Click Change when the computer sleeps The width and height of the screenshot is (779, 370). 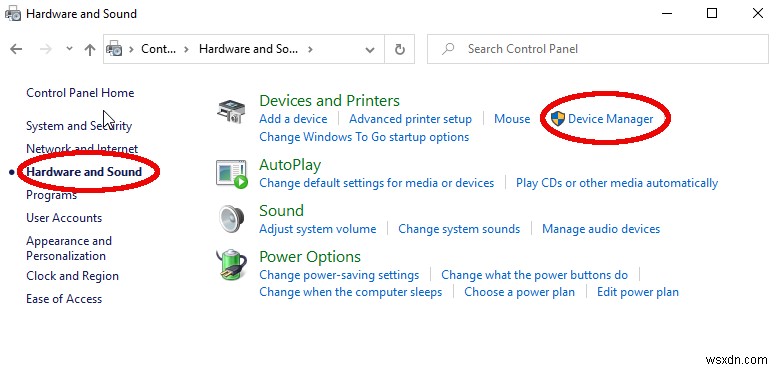350,292
